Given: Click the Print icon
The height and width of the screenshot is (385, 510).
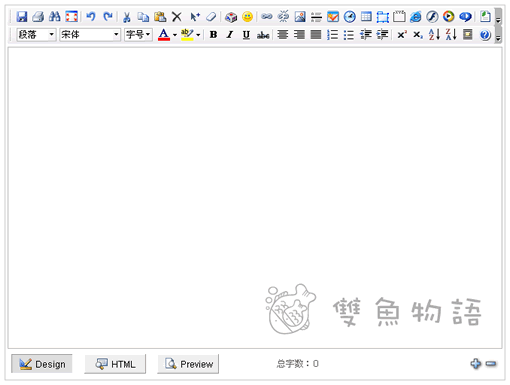Looking at the screenshot, I should tap(38, 16).
